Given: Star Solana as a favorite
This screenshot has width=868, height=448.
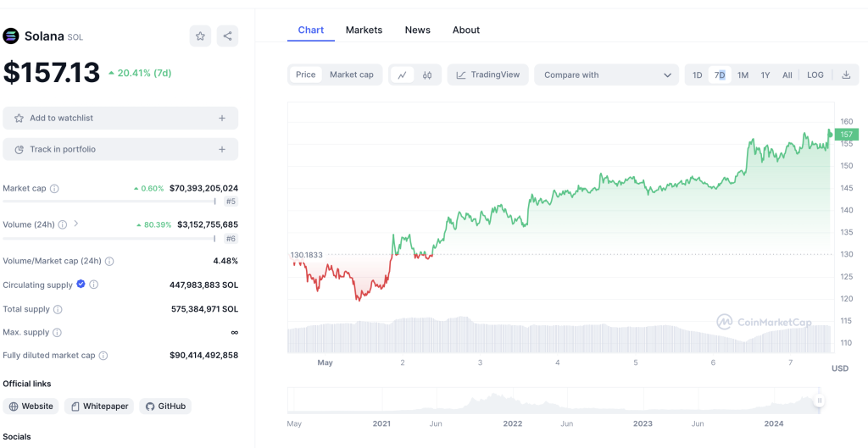Looking at the screenshot, I should click(200, 36).
